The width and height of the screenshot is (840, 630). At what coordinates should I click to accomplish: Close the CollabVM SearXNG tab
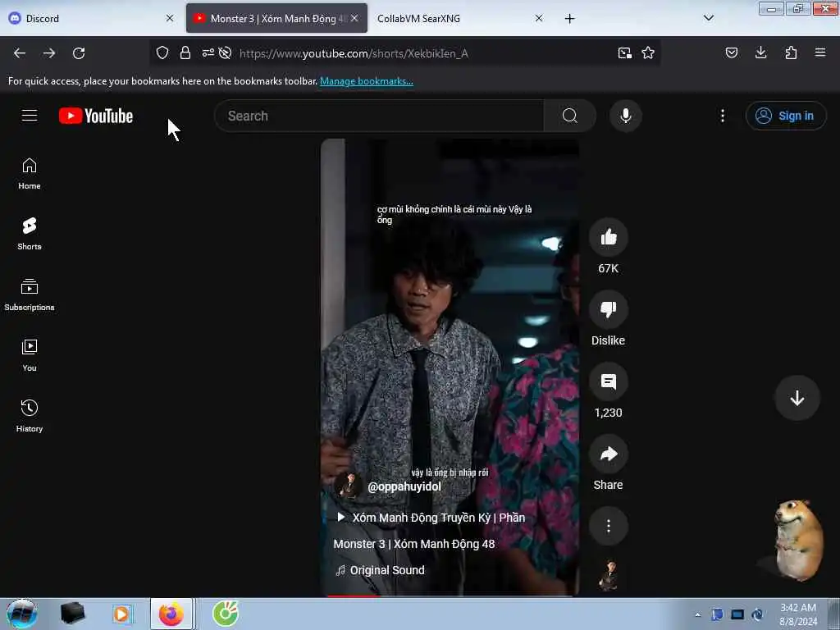[x=539, y=18]
